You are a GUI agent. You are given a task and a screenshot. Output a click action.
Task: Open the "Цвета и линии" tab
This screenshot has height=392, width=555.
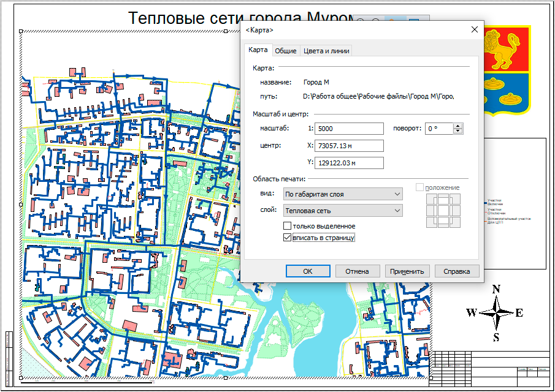(326, 51)
